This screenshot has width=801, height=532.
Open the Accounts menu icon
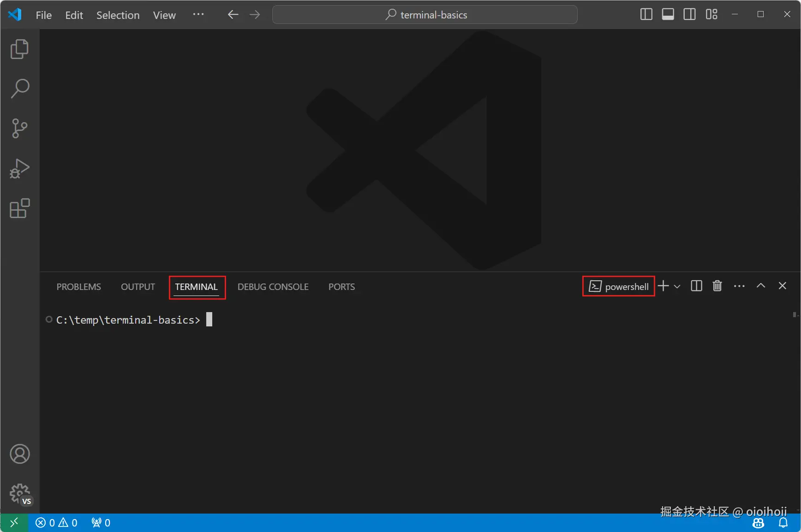[20, 454]
